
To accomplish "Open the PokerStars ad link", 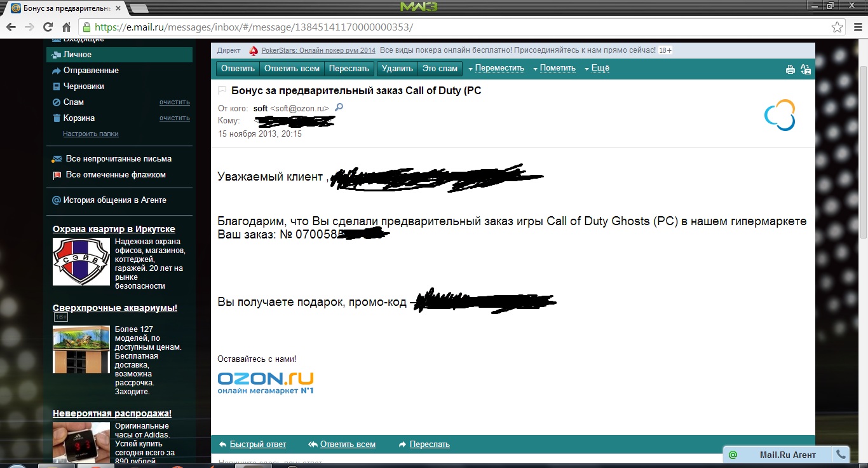I will coord(318,50).
